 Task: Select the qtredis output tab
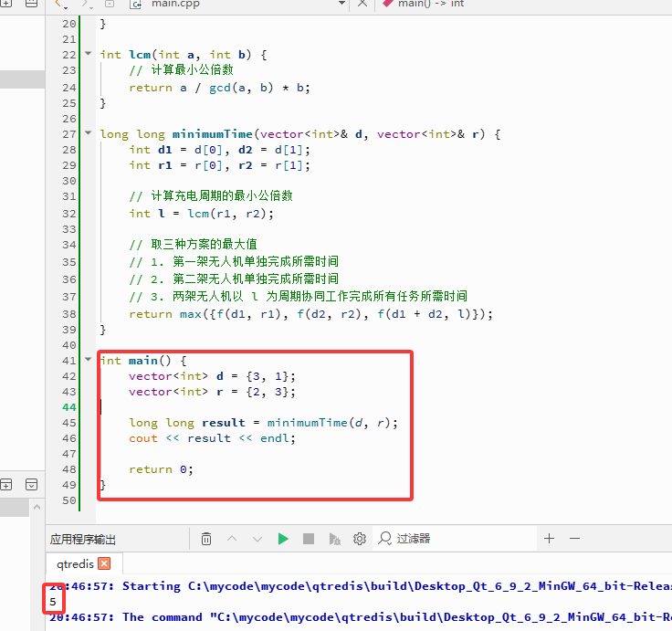[x=75, y=563]
